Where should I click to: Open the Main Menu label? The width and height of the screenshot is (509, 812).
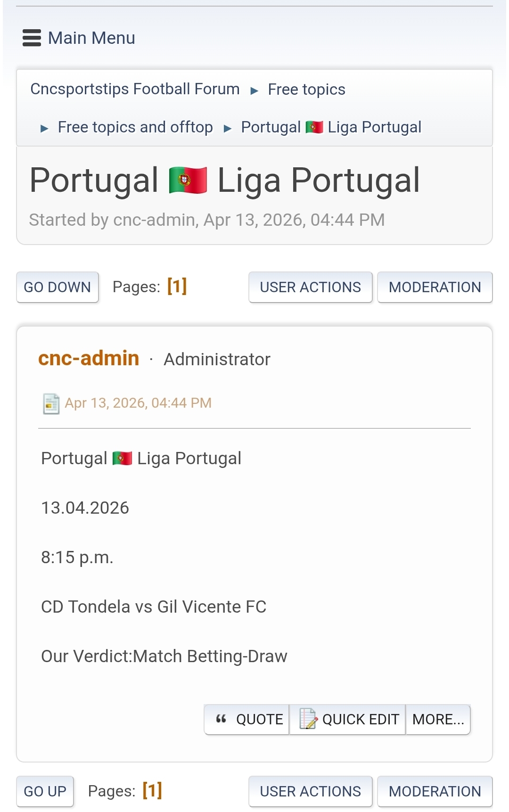91,38
